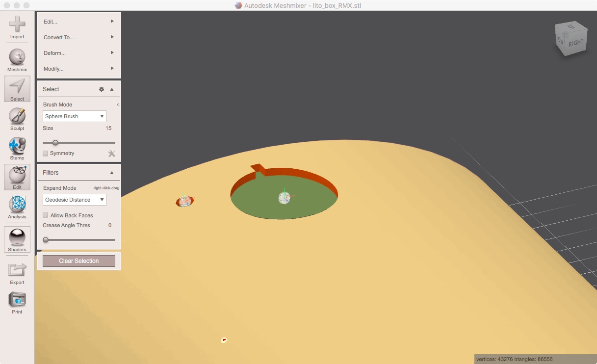
Task: Click the Stamp tool icon
Action: tap(17, 146)
